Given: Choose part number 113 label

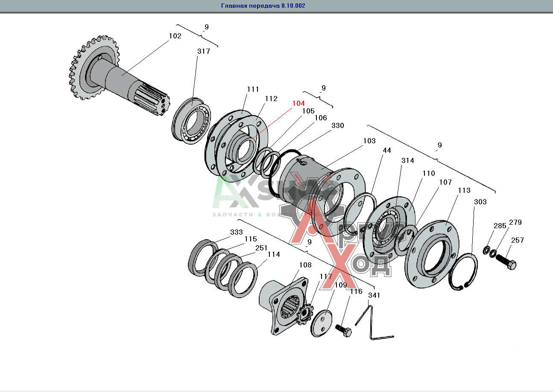Looking at the screenshot, I should 464,190.
